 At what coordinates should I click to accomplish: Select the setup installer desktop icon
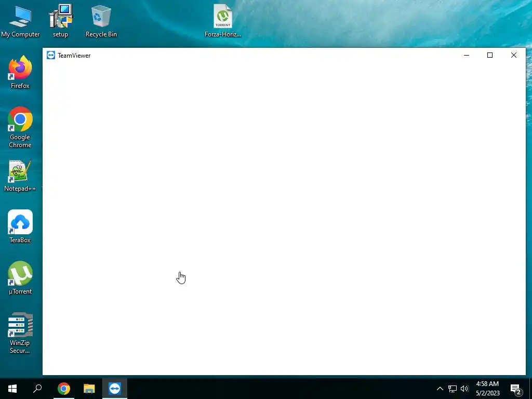pos(60,21)
